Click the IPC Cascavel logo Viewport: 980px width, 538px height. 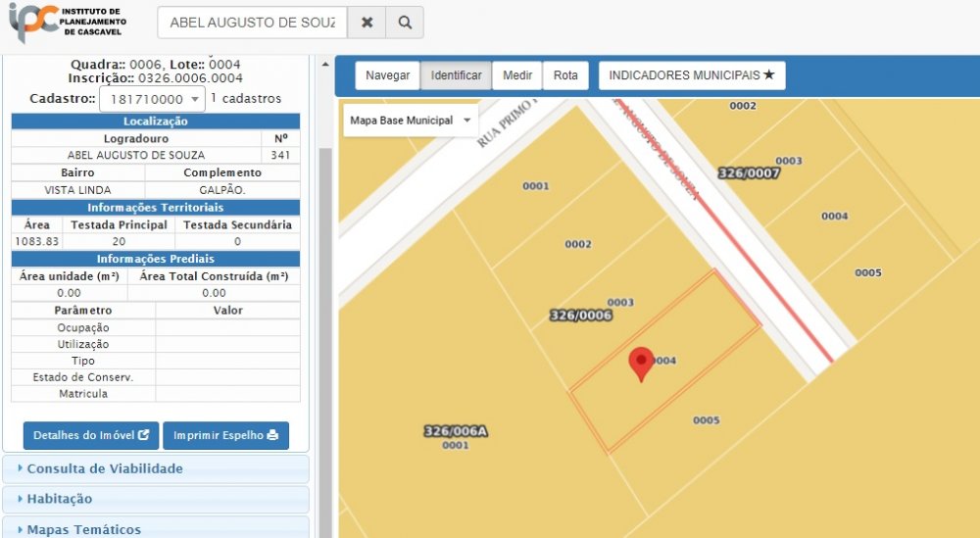66,23
